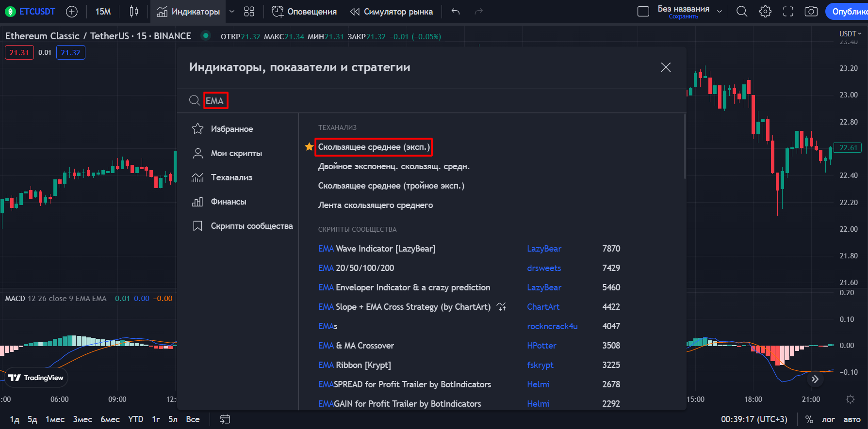
Task: Click the Опубликовать publish button
Action: 847,12
